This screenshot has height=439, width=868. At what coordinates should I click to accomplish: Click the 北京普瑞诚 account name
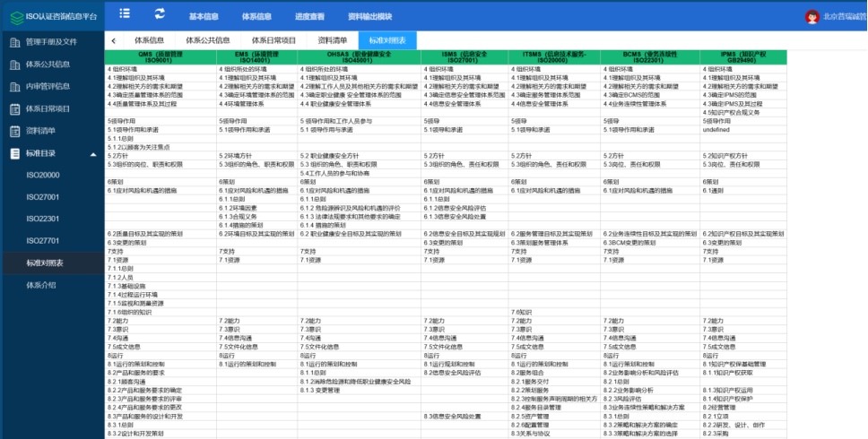[x=845, y=17]
